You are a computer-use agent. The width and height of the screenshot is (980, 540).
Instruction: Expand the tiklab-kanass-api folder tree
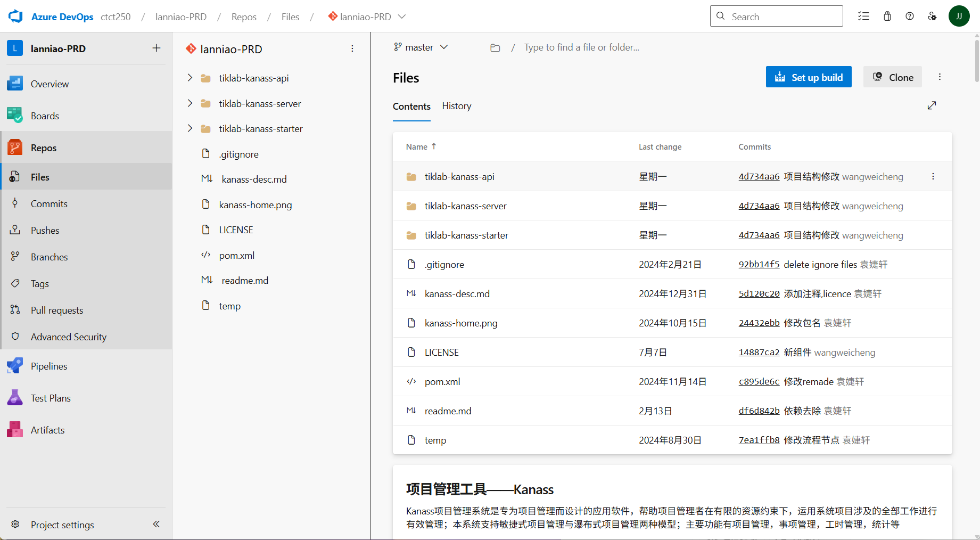[x=190, y=77]
